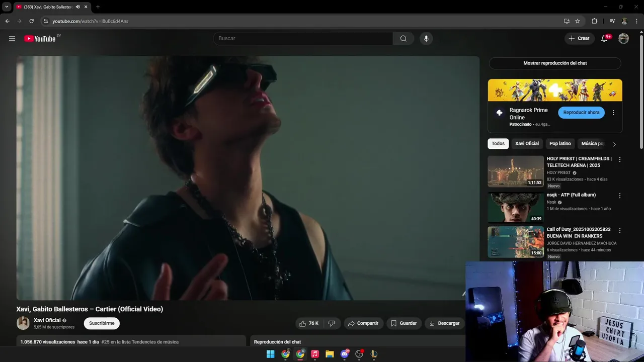This screenshot has height=362, width=644.
Task: Open the Xavi Oficial channel link
Action: 47,320
